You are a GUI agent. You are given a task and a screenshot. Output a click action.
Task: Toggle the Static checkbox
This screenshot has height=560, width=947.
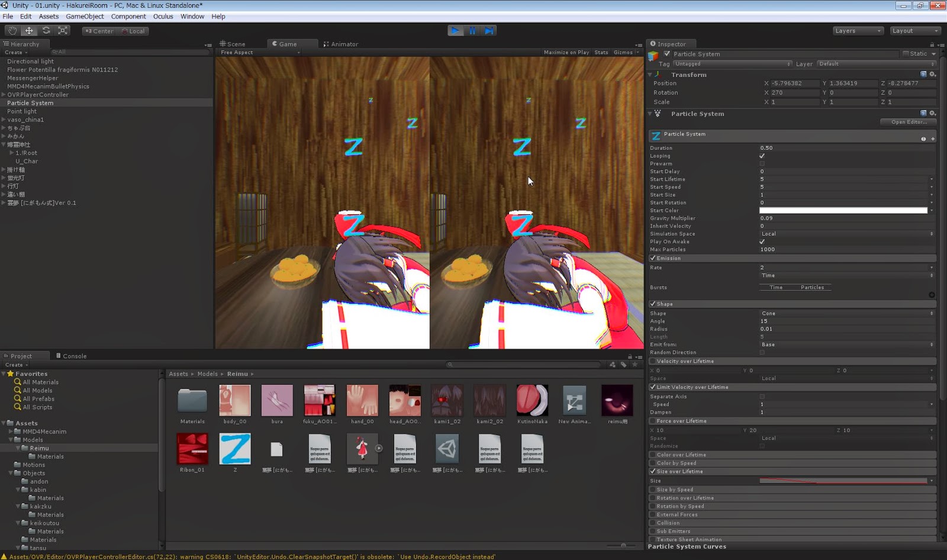click(906, 54)
